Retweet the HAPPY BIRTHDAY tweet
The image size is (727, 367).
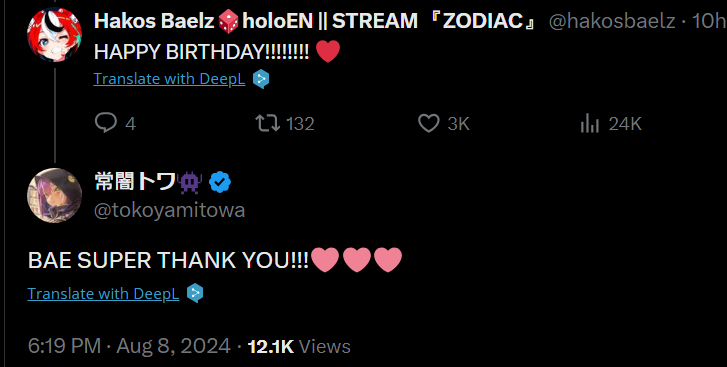click(268, 123)
